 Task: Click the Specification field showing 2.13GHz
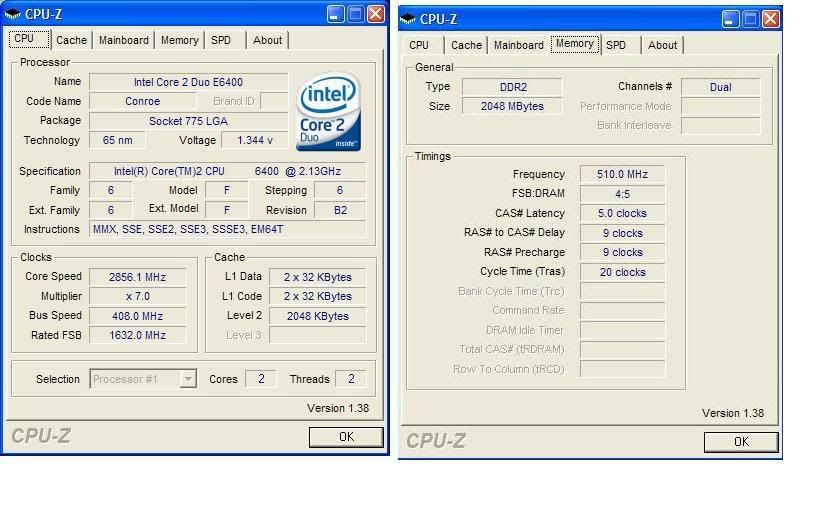(x=228, y=171)
